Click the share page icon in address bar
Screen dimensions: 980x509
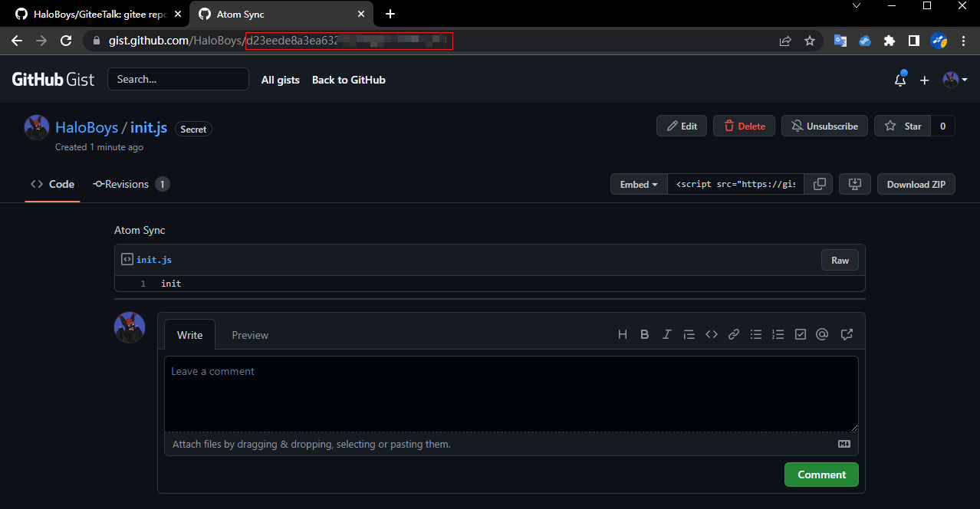click(x=785, y=41)
